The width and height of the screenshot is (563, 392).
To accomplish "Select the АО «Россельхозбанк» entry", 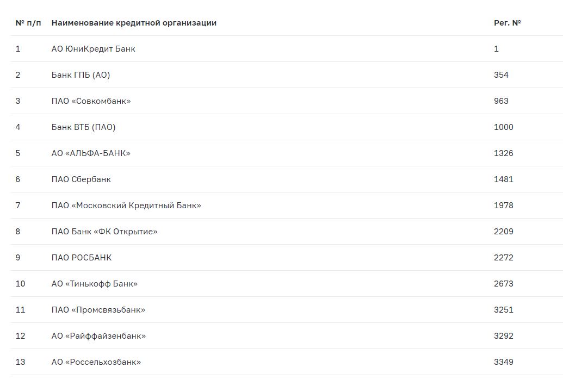I will 96,362.
